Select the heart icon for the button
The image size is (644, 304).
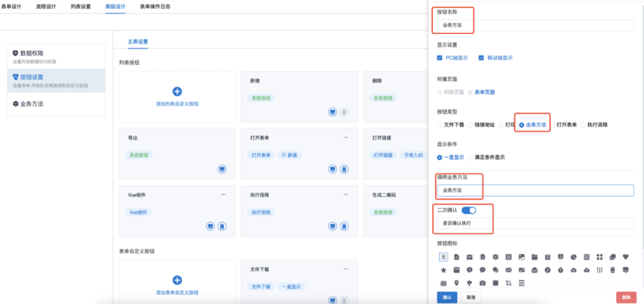(x=625, y=257)
